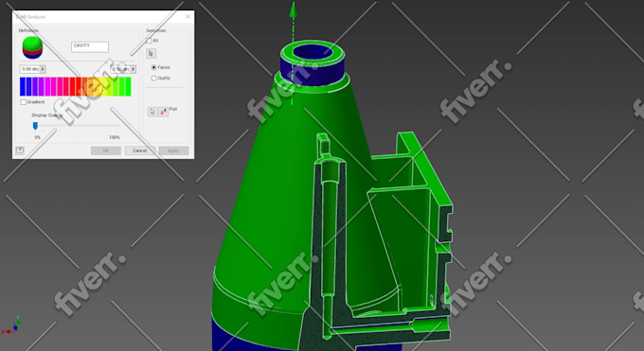Viewport: 644px width, 351px height.
Task: Open the help icon in Draft Analysis dialog
Action: (20, 150)
